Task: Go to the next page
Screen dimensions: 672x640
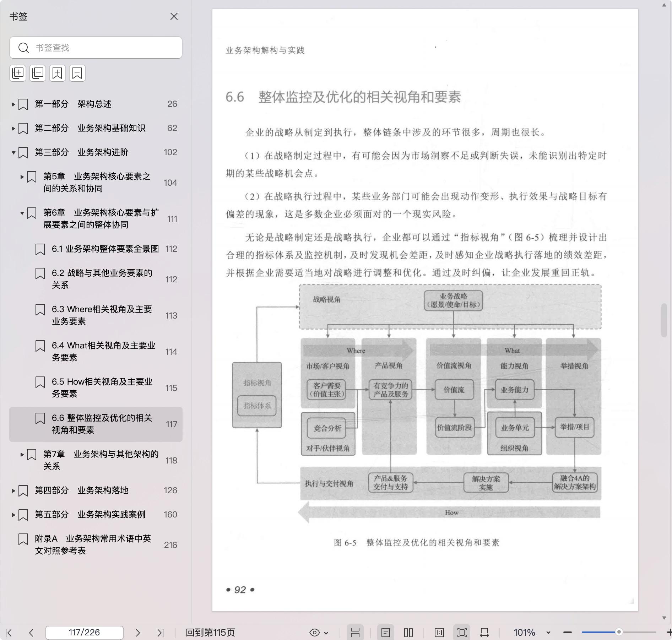Action: [x=138, y=633]
